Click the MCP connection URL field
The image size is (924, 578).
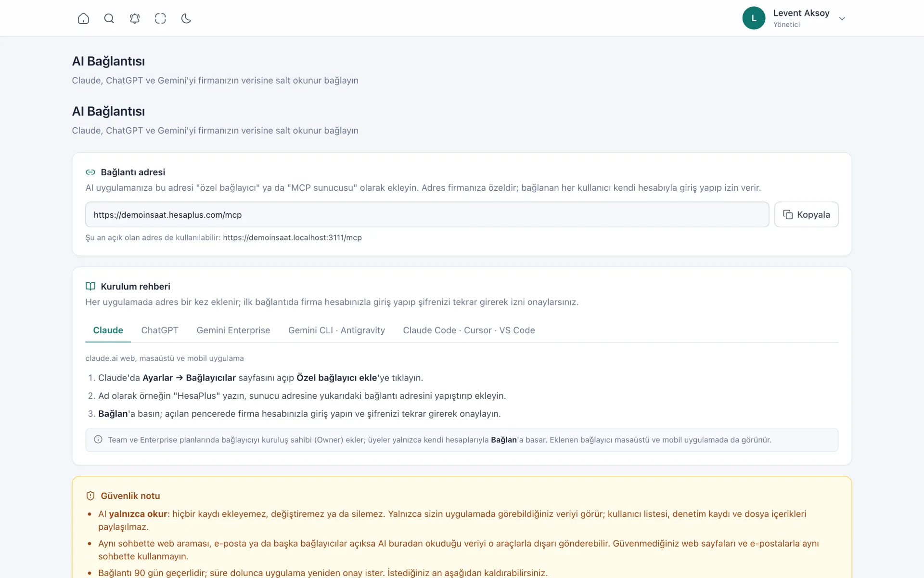tap(427, 214)
